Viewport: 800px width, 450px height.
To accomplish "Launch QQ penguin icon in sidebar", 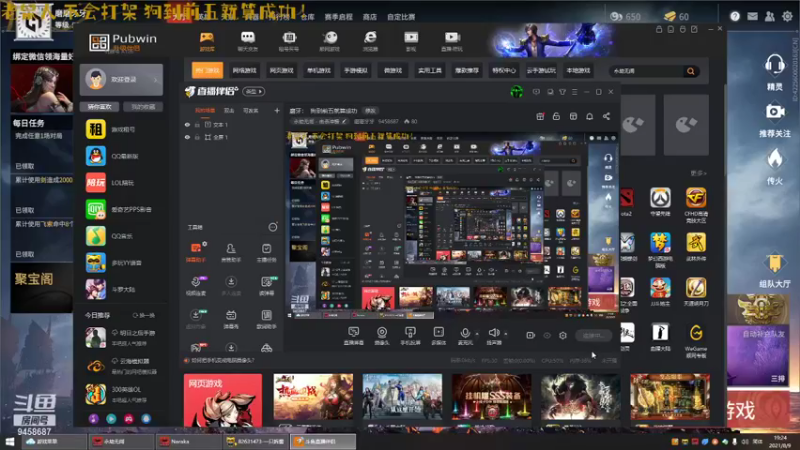I will tap(95, 156).
